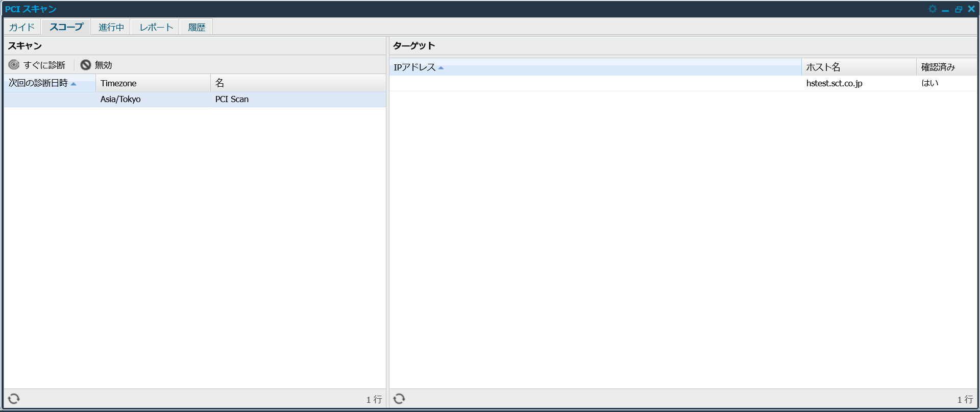This screenshot has height=412, width=980.
Task: Click the target panel 1 行 count
Action: tap(965, 399)
